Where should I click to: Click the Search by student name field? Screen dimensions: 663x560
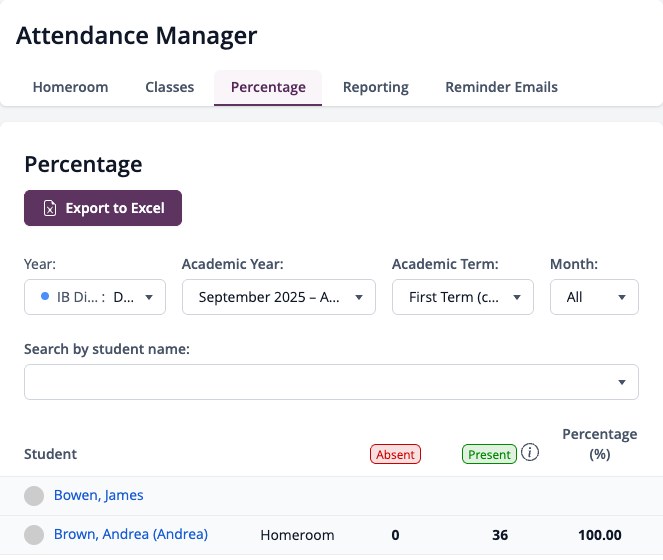(x=331, y=382)
